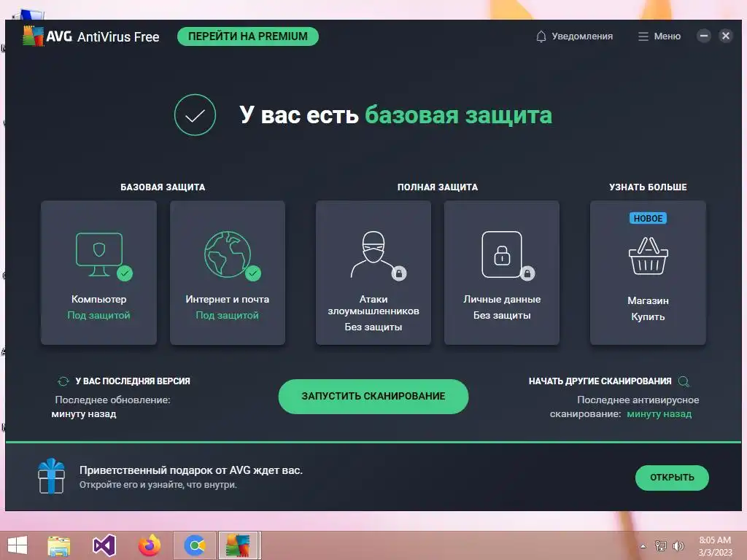
Task: Click Купить text in Магазин tile
Action: coord(648,316)
